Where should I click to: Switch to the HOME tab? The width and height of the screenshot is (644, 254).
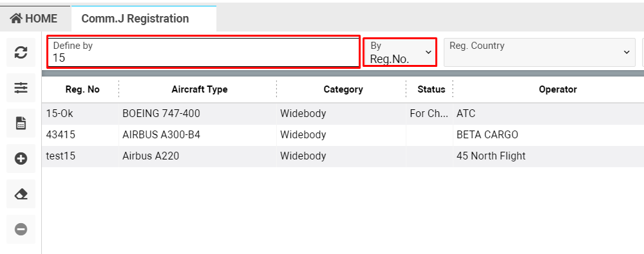[x=34, y=19]
